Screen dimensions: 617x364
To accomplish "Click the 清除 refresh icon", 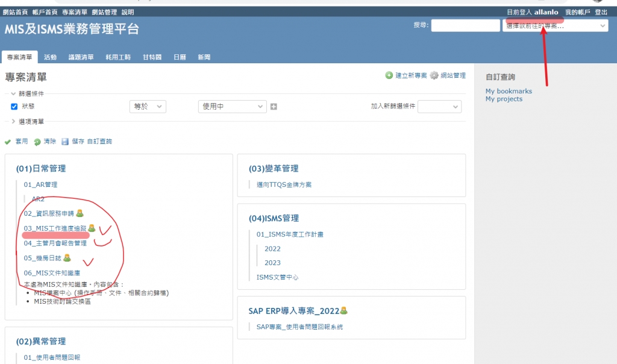I will [37, 142].
